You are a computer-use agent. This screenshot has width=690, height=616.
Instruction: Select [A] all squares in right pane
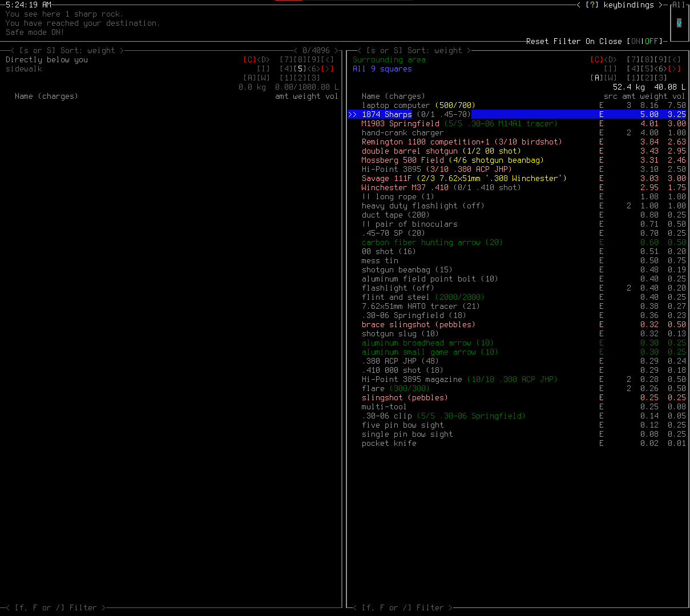[x=597, y=78]
